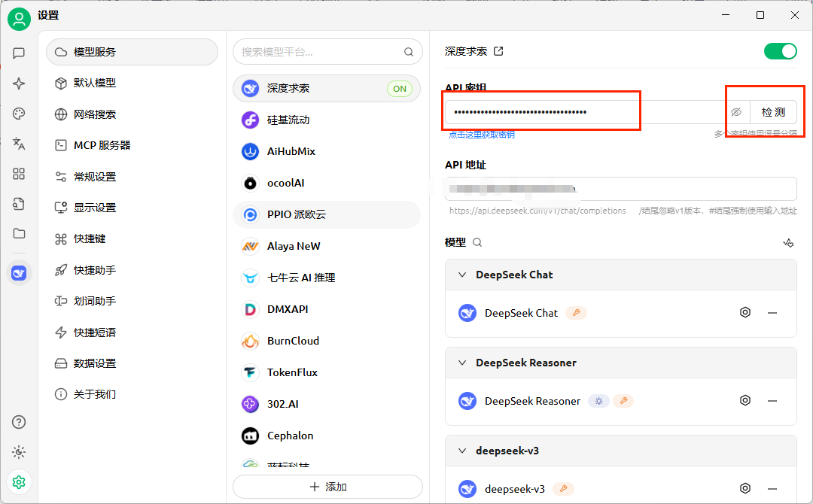Click the 检测 button to test key
This screenshot has height=504, width=813.
pos(774,112)
